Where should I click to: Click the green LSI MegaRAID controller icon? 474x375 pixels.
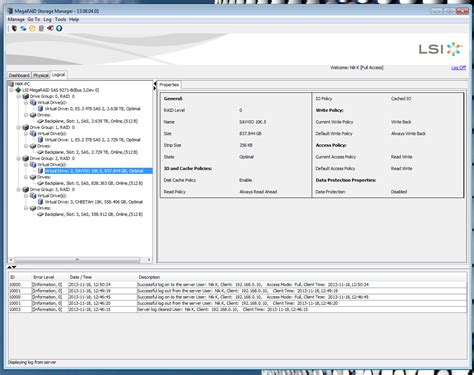(18, 90)
